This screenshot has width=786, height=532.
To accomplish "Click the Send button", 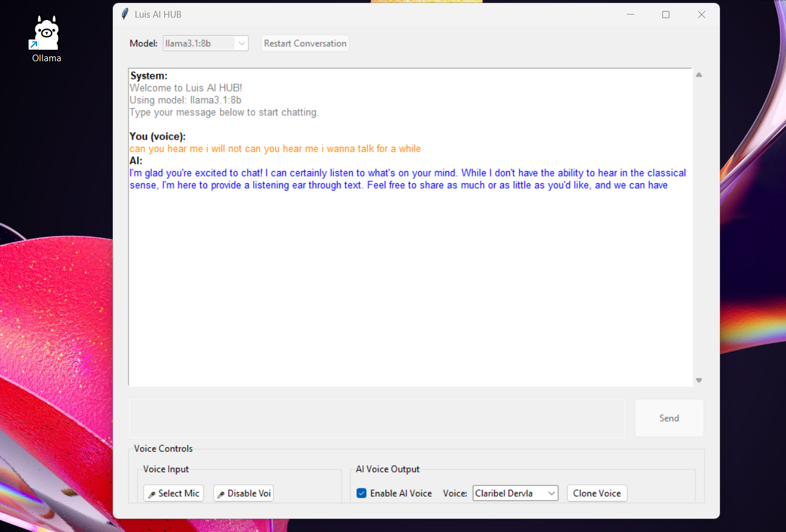I will tap(669, 418).
